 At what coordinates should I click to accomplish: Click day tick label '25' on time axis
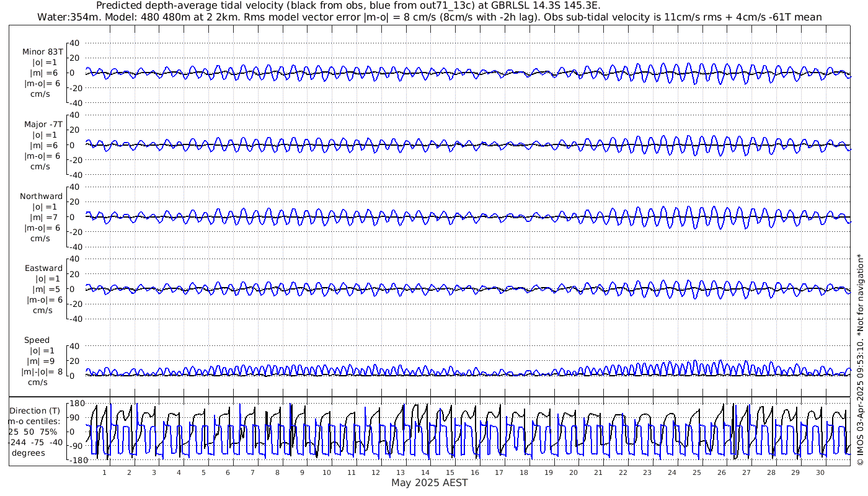tap(697, 472)
